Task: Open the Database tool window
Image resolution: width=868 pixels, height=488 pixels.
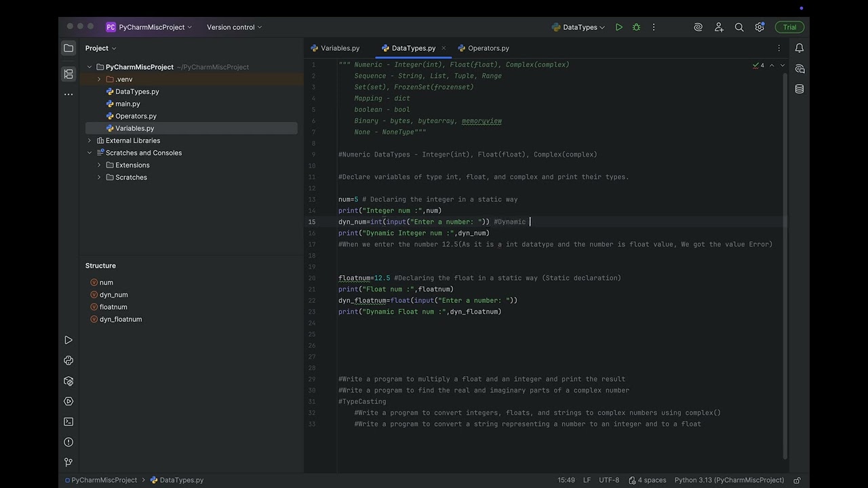Action: (x=800, y=89)
